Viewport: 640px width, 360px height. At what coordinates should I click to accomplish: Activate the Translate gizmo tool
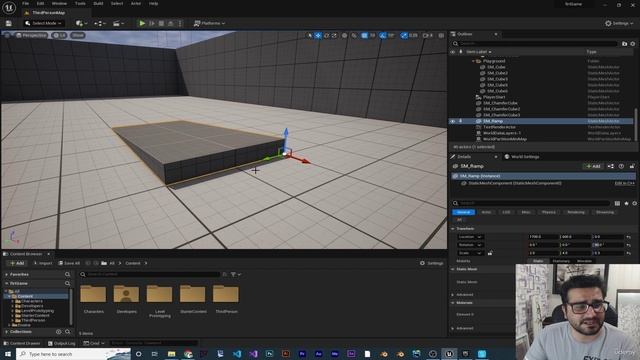point(318,36)
